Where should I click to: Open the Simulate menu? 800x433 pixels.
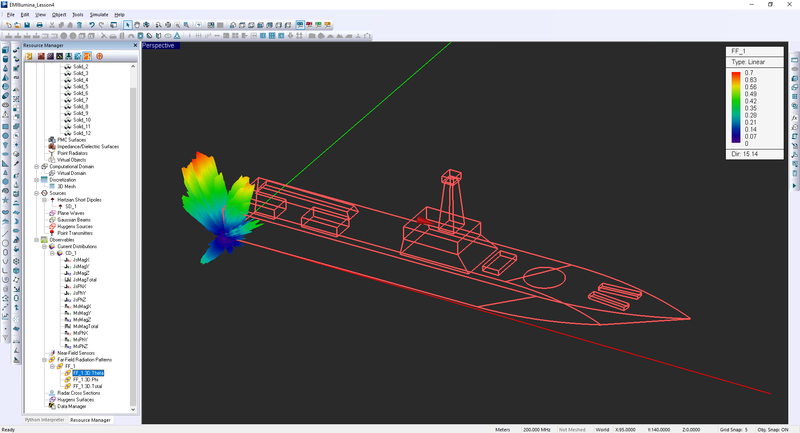click(x=98, y=15)
